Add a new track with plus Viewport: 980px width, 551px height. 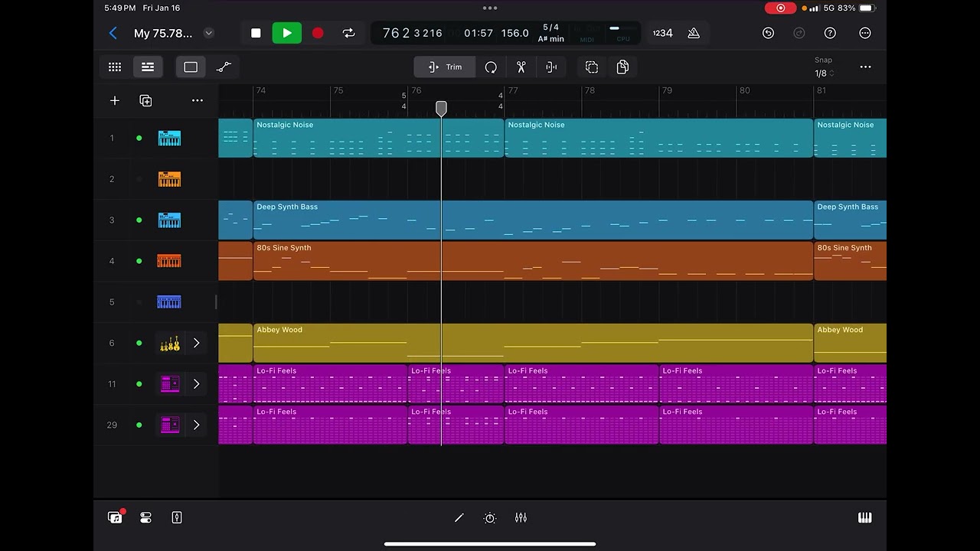(115, 101)
